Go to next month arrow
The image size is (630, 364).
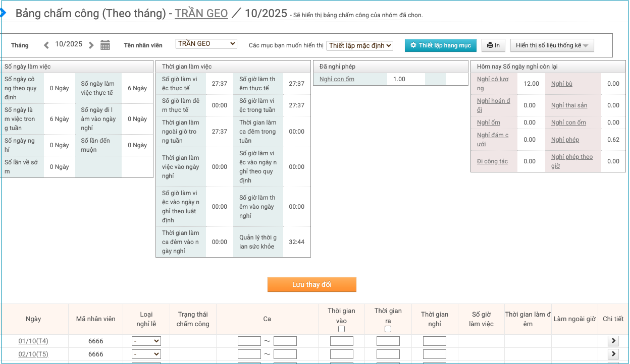(91, 45)
